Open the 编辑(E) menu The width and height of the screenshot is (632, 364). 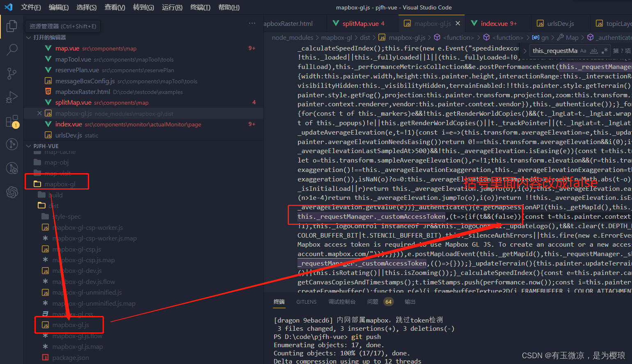tap(59, 7)
